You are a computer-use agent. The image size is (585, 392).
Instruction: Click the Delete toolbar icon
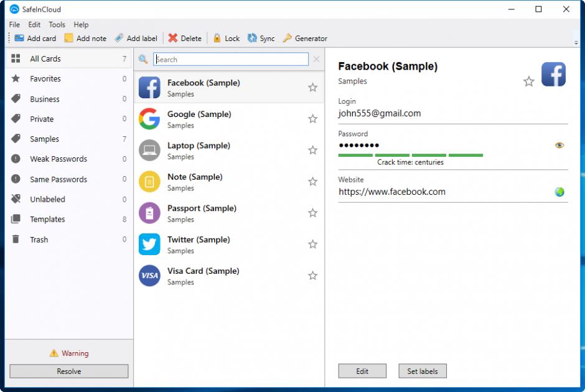tap(173, 38)
